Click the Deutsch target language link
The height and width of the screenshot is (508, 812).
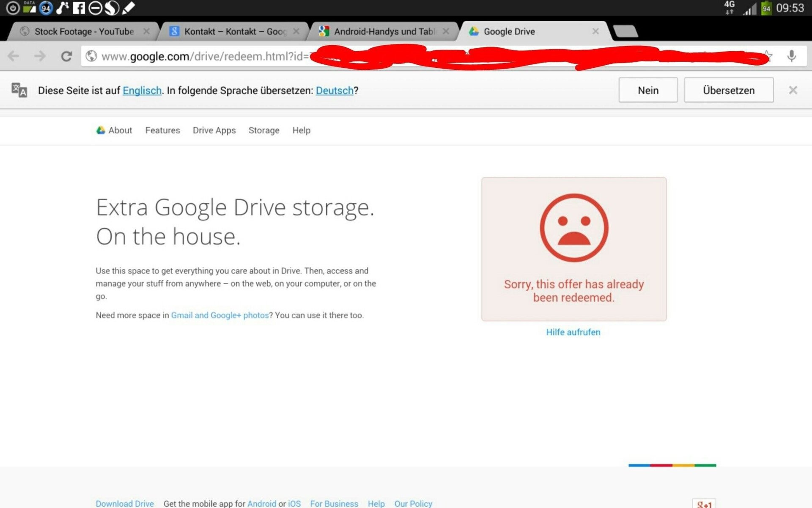tap(335, 91)
